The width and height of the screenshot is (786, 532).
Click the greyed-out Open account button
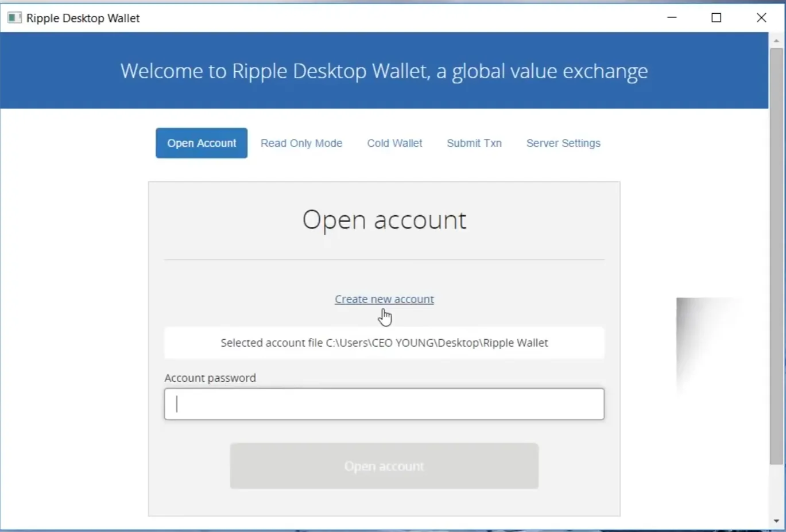pos(384,466)
